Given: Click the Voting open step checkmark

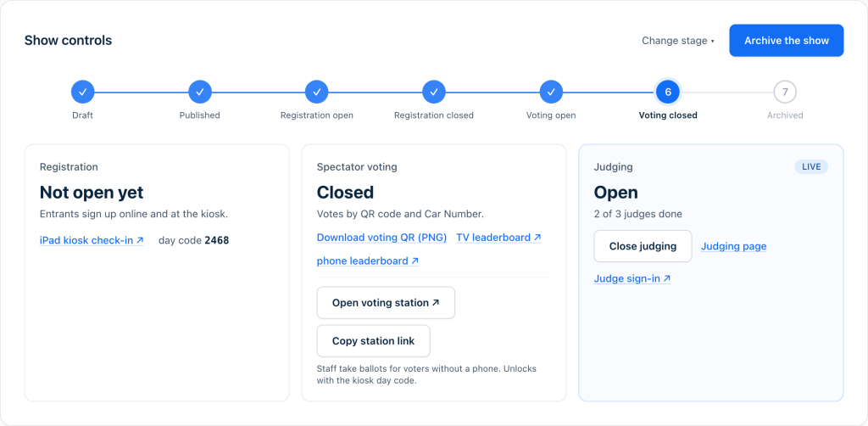Looking at the screenshot, I should click(551, 92).
